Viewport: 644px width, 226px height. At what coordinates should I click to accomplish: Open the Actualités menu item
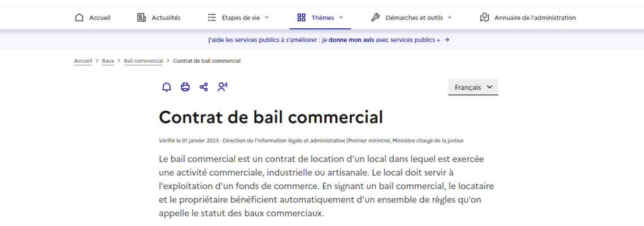166,18
